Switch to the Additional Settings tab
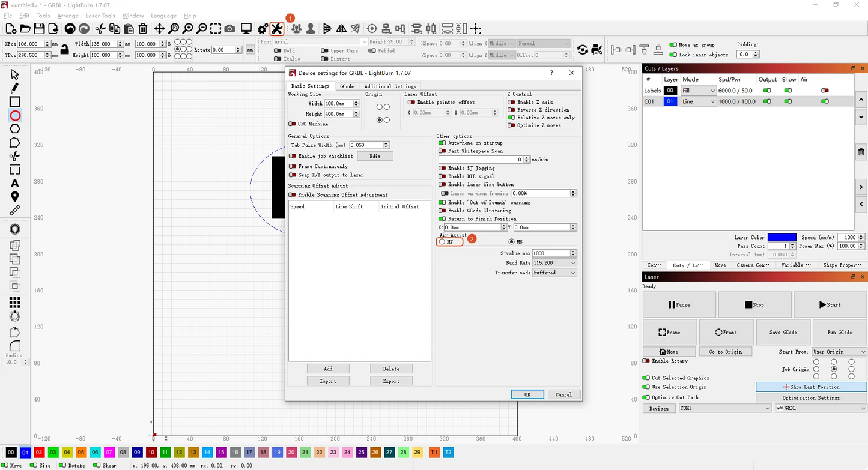 (x=390, y=86)
